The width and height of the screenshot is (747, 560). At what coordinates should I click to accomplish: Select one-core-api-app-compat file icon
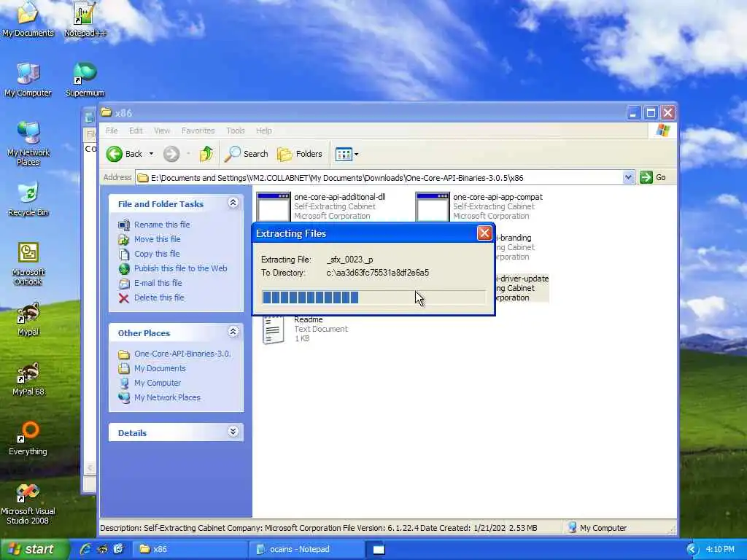point(432,206)
